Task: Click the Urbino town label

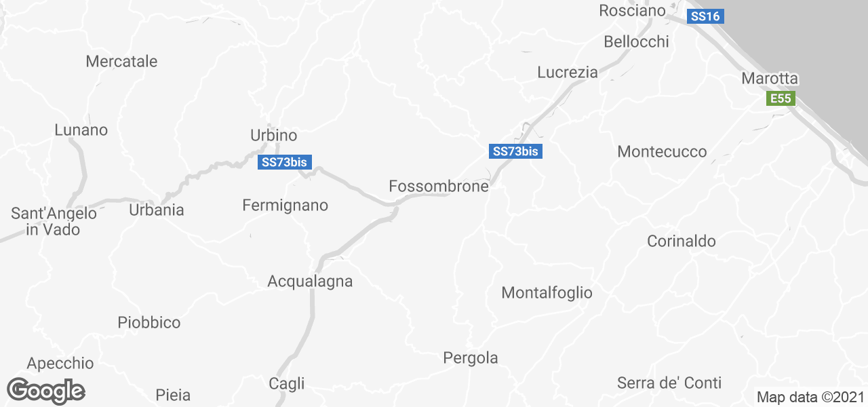Action: click(274, 136)
